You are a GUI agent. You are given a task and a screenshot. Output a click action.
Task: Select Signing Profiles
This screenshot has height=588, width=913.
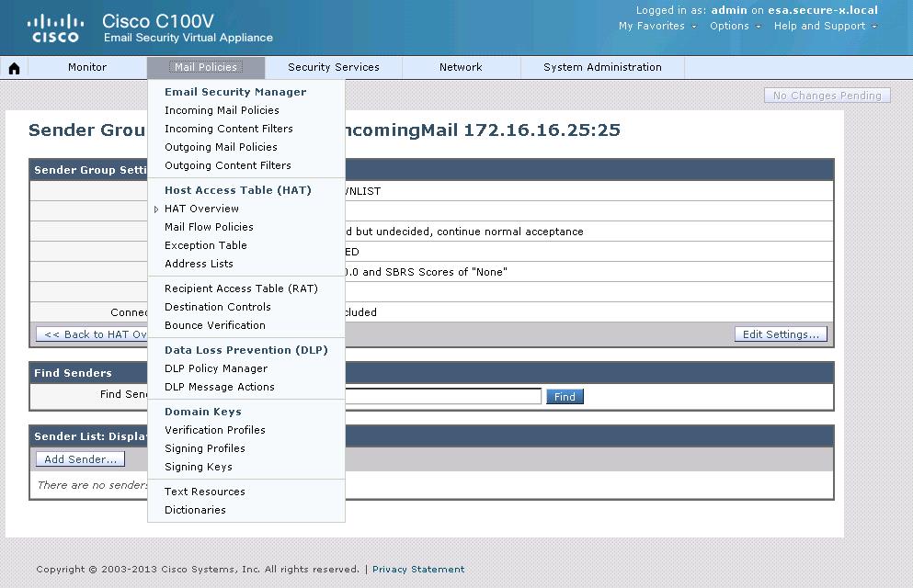205,448
